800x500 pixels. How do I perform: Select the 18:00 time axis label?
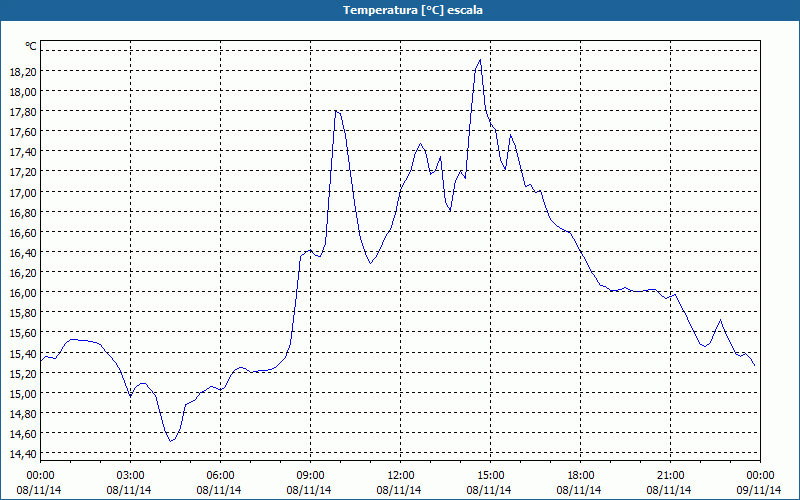(581, 476)
